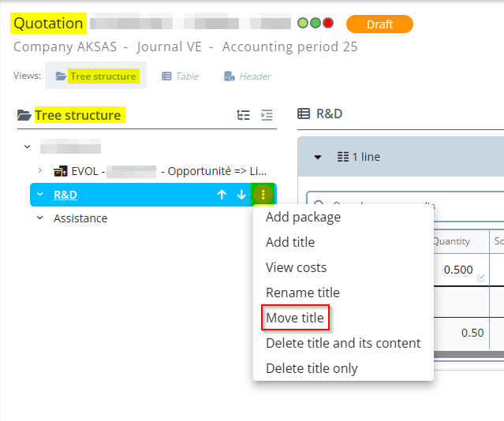Click the orange Draft status button
Screen dimensions: 504x421
coord(379,24)
